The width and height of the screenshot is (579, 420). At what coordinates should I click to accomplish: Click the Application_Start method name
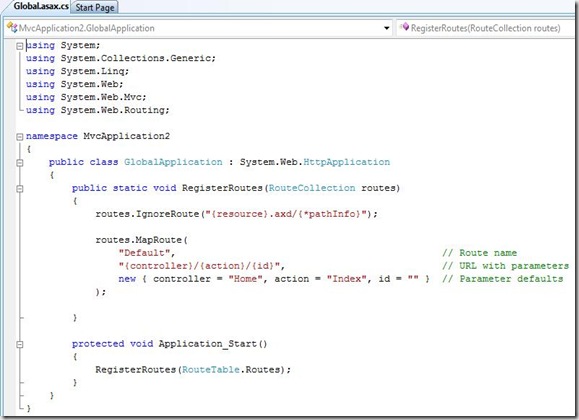pos(208,344)
